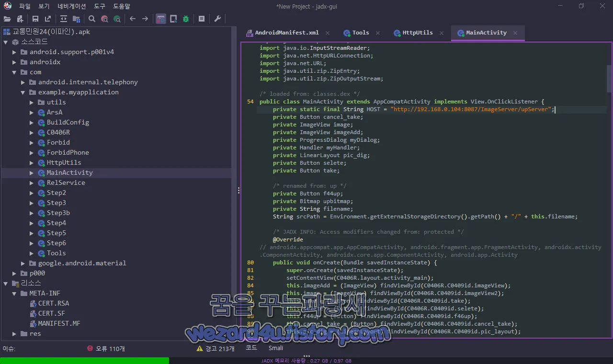Screen dimensions: 613x364
Task: Open preferences via the wrench icon
Action: (217, 19)
